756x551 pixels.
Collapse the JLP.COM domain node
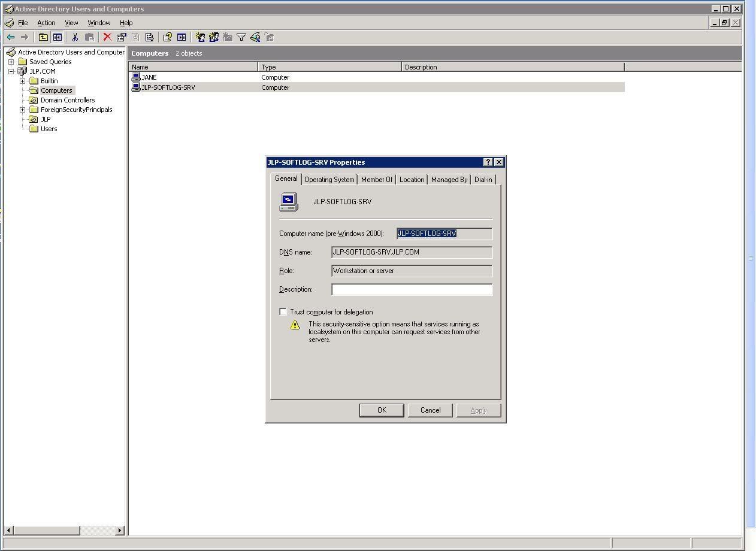pos(11,71)
